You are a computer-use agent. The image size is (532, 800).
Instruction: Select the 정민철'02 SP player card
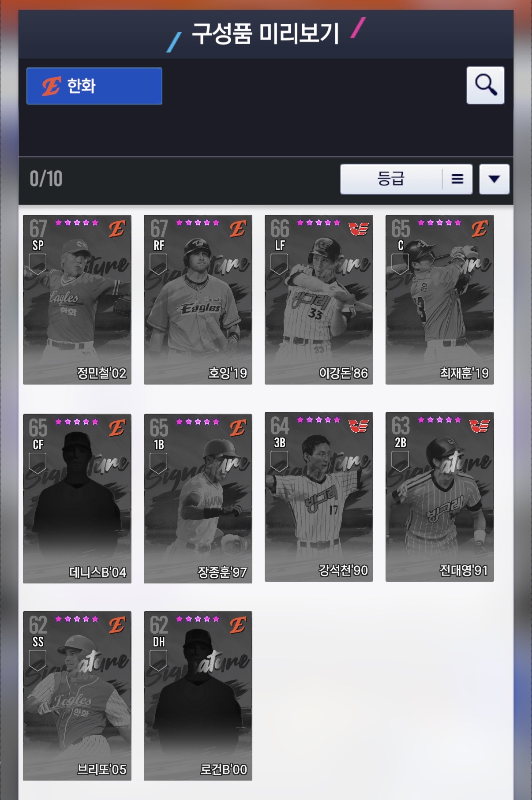pos(77,299)
